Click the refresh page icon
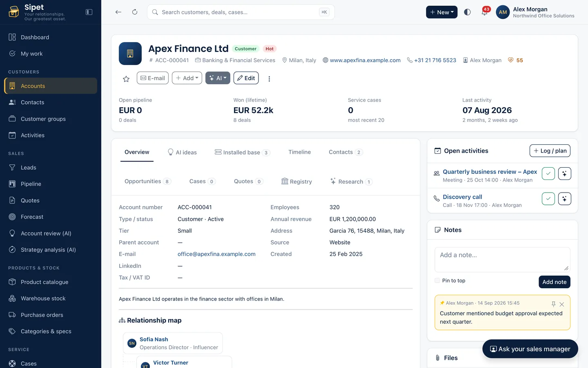The image size is (588, 368). point(135,12)
